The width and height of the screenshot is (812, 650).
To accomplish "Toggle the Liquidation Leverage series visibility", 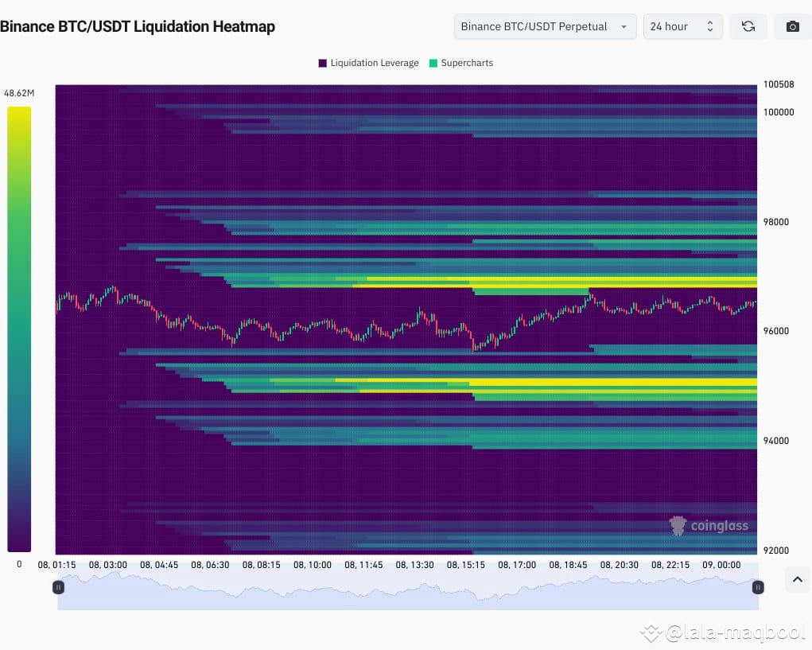I will [368, 63].
